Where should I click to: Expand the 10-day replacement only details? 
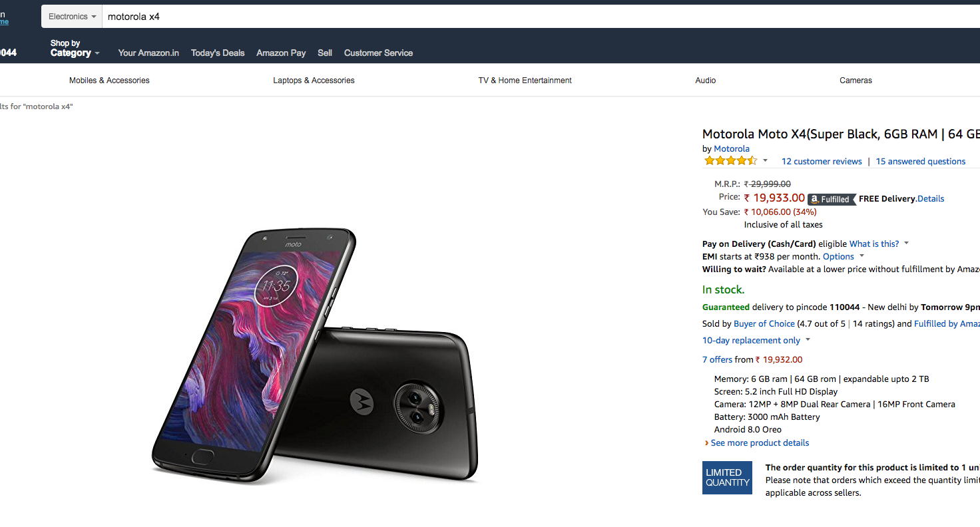[x=808, y=340]
